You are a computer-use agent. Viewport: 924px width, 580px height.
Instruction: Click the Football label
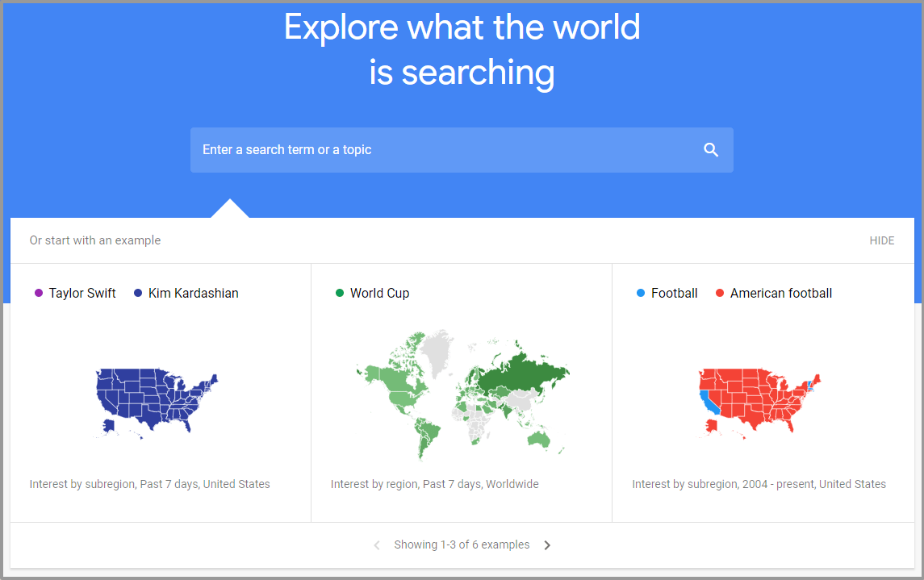(674, 294)
